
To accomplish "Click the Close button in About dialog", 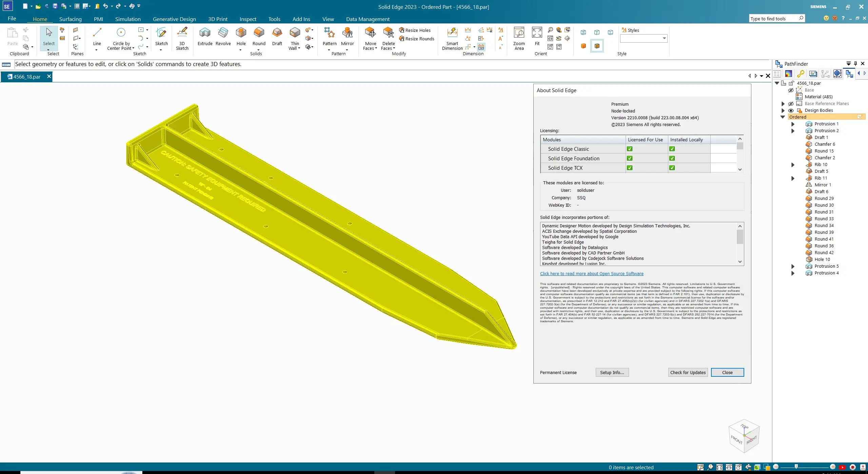I will pyautogui.click(x=727, y=372).
